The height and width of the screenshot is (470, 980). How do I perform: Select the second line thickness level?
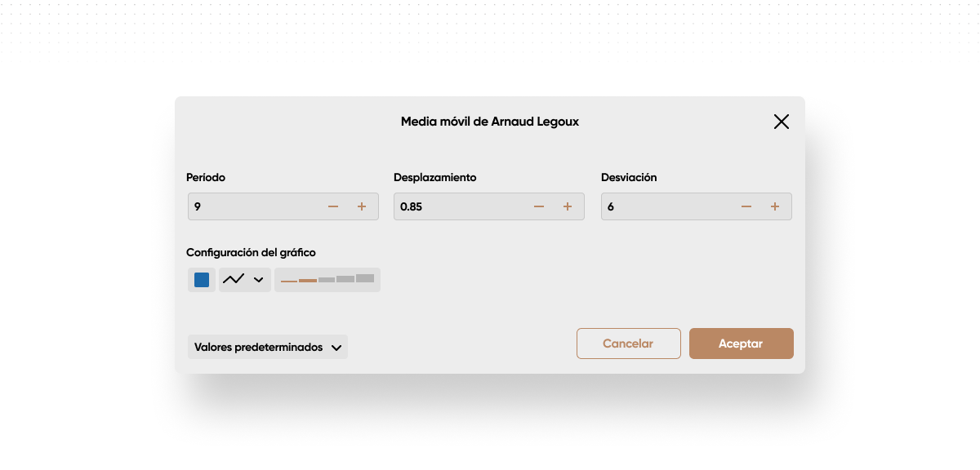pyautogui.click(x=308, y=280)
